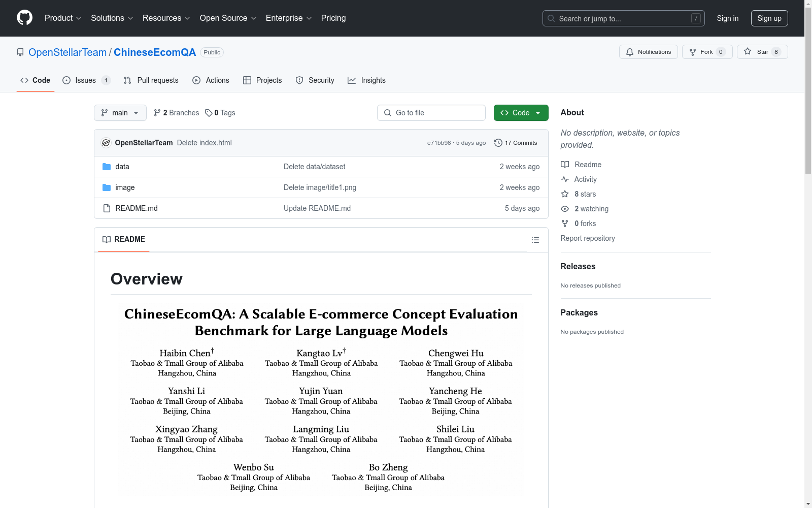Image resolution: width=812 pixels, height=508 pixels.
Task: Click the ChineseEcomQA paper title image
Action: tap(321, 399)
